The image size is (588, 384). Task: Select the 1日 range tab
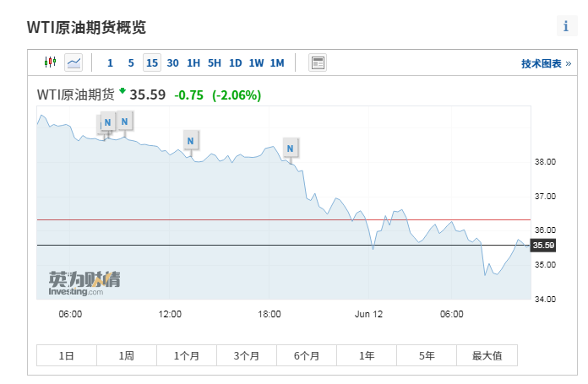[67, 355]
